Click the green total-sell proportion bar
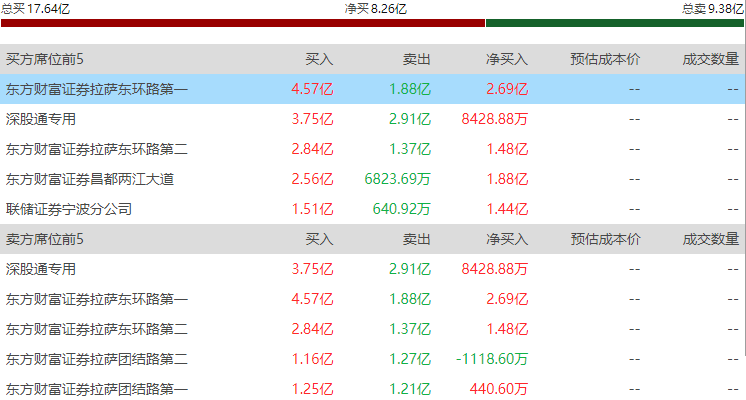746x400 pixels. [x=615, y=23]
